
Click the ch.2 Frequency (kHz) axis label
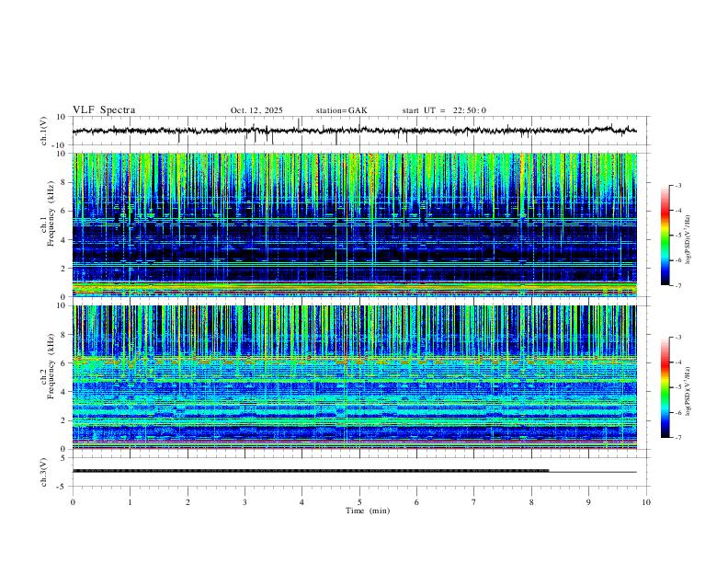click(x=48, y=365)
